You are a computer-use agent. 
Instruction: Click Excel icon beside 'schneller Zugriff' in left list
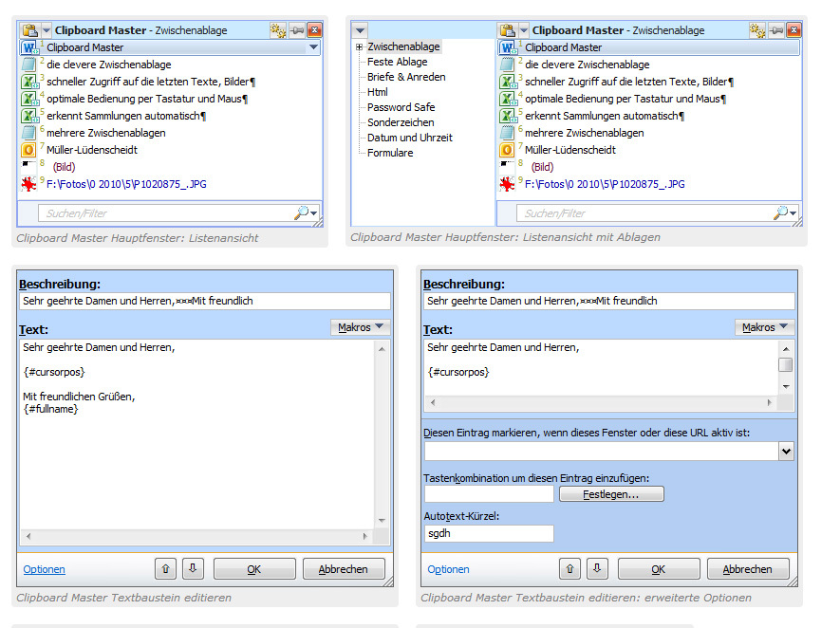coord(28,82)
